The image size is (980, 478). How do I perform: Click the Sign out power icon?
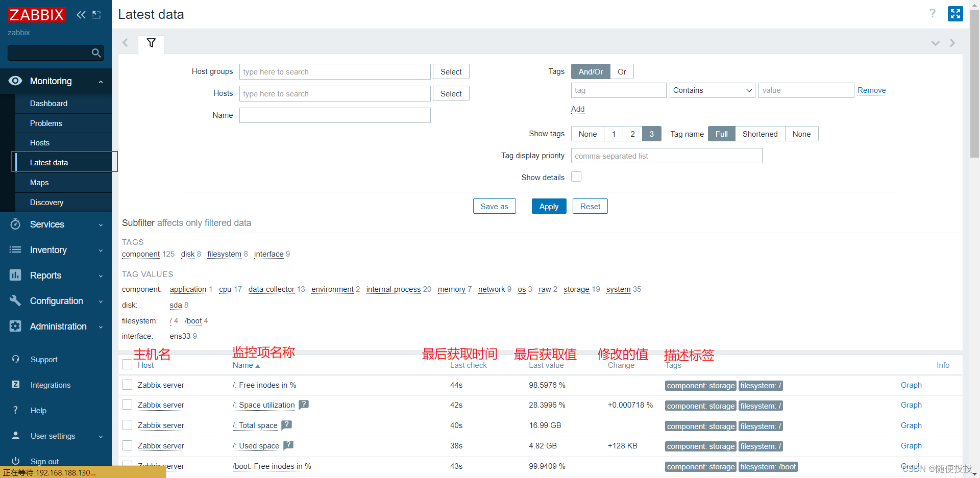[x=15, y=461]
